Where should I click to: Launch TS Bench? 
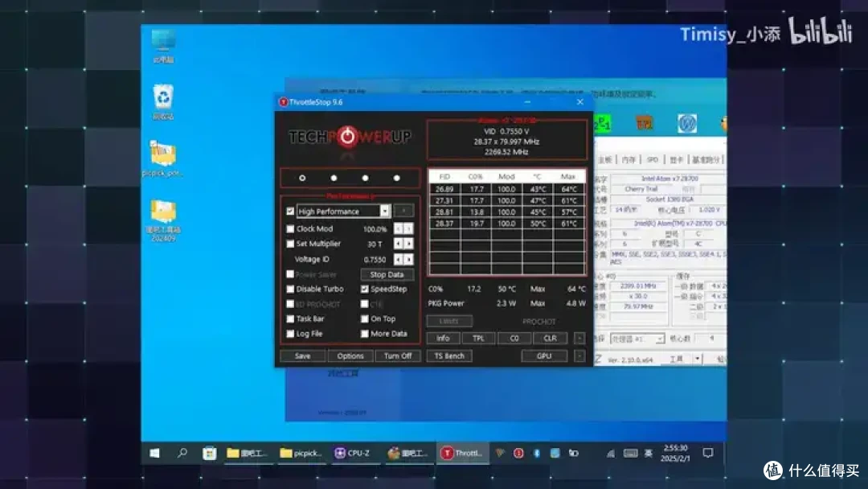click(x=449, y=356)
